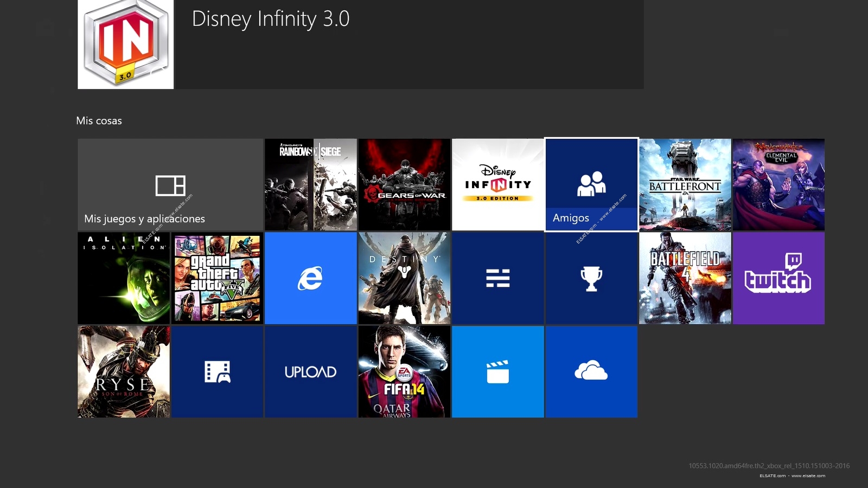Launch Destiny game tile

(x=404, y=278)
